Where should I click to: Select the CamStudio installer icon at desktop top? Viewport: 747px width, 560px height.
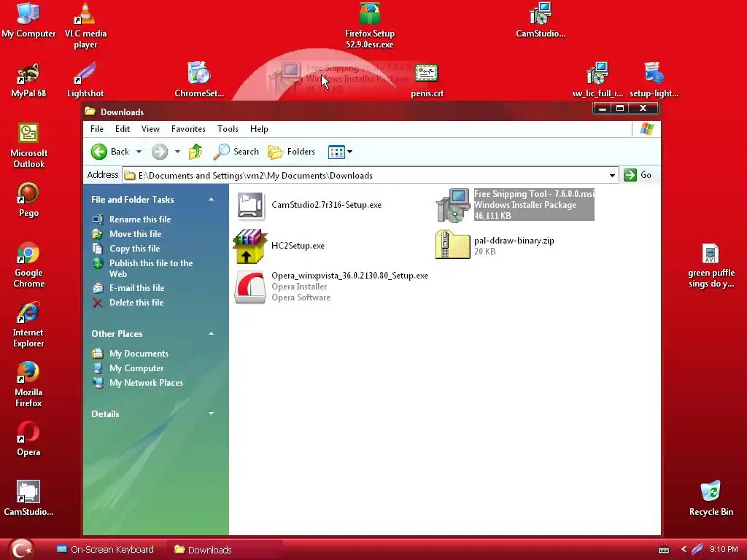(x=541, y=20)
